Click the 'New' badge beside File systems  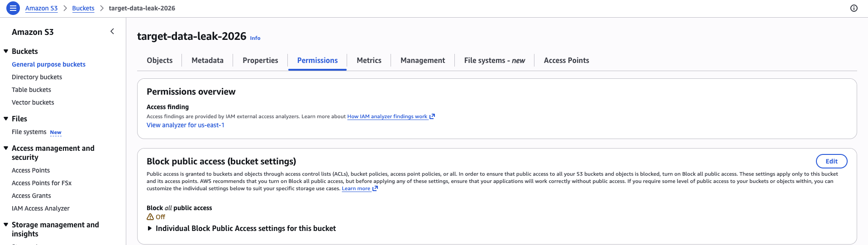[56, 132]
